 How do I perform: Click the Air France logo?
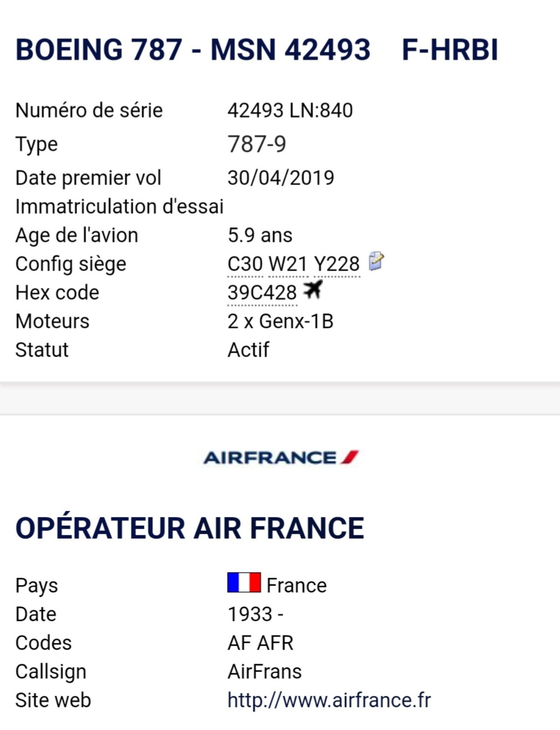click(281, 457)
